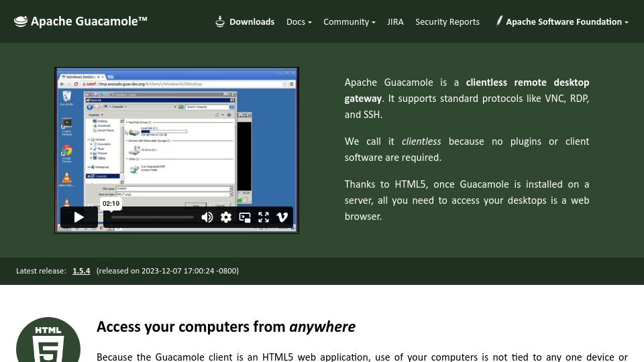Viewport: 644px width, 362px height.
Task: Expand the Community dropdown menu
Action: coord(349,21)
